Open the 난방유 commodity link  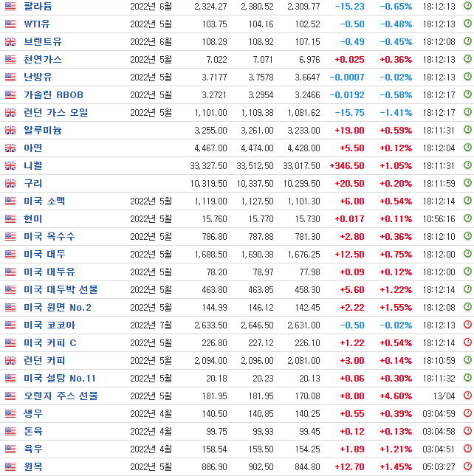38,77
